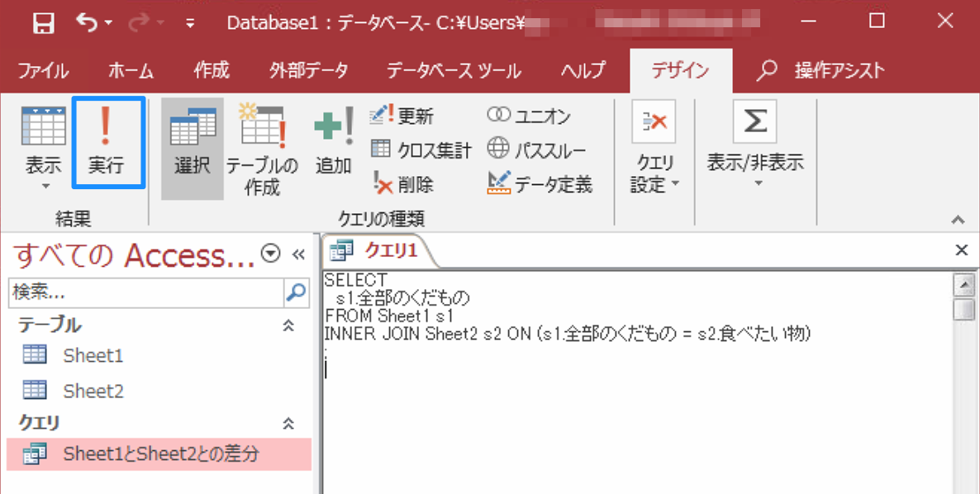
Task: Open the クエリ設定 menu
Action: click(654, 149)
